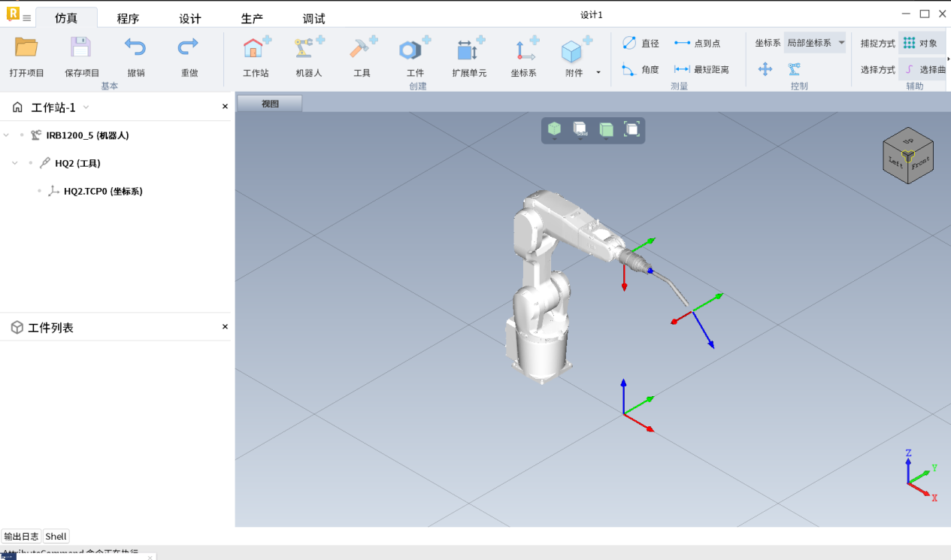Click the 撤销 (Undo) arrow icon

tap(135, 48)
